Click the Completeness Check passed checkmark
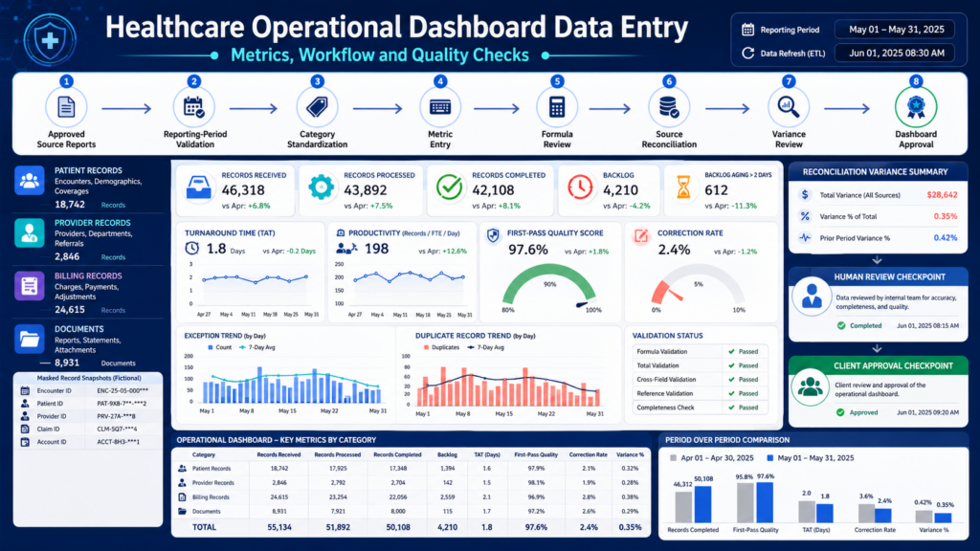This screenshot has height=551, width=980. [731, 408]
